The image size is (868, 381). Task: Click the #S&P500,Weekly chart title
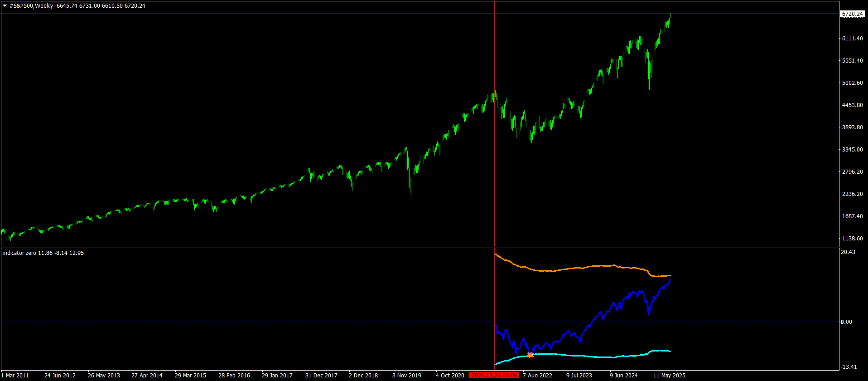coord(31,6)
